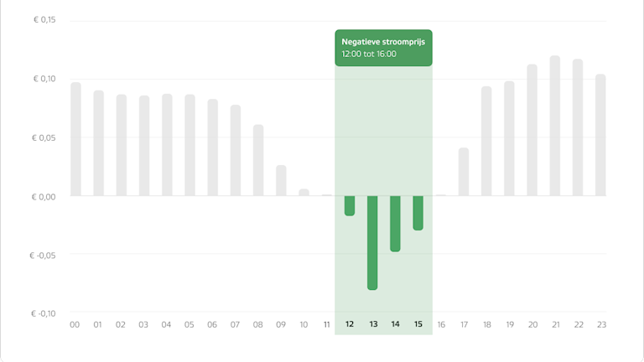The width and height of the screenshot is (644, 362).
Task: Select the gray bar at hour 23
Action: [600, 135]
